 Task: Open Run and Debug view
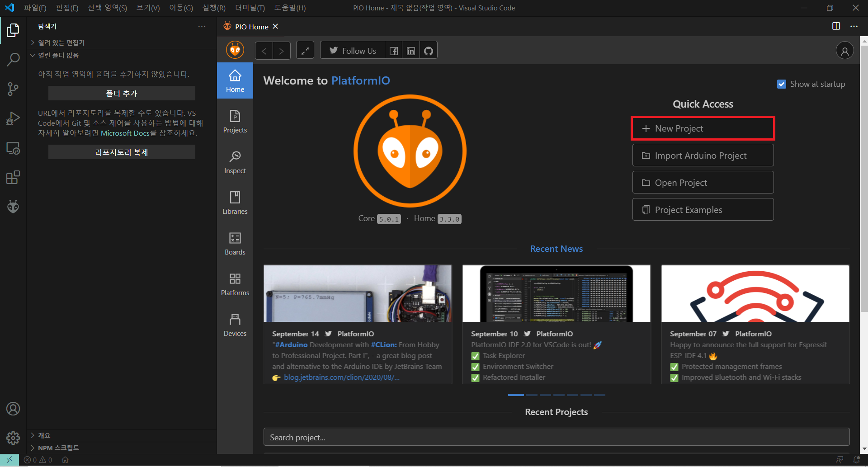[13, 118]
